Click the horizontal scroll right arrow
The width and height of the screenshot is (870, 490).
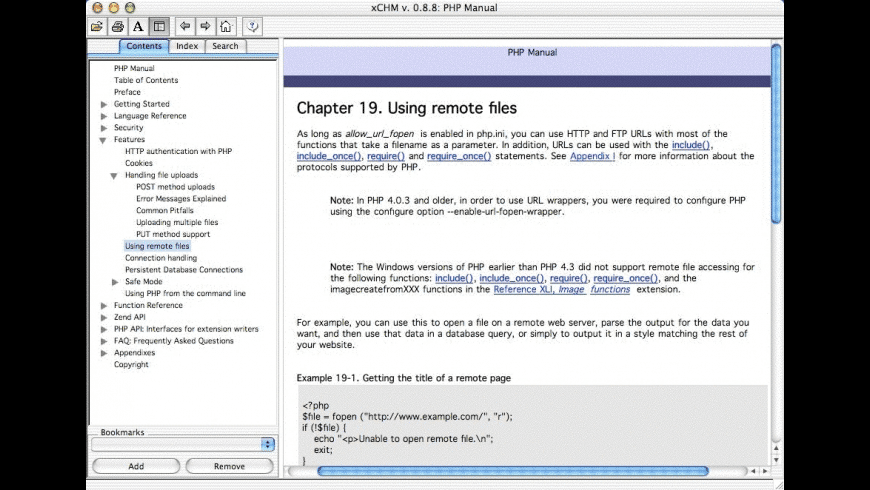click(765, 471)
